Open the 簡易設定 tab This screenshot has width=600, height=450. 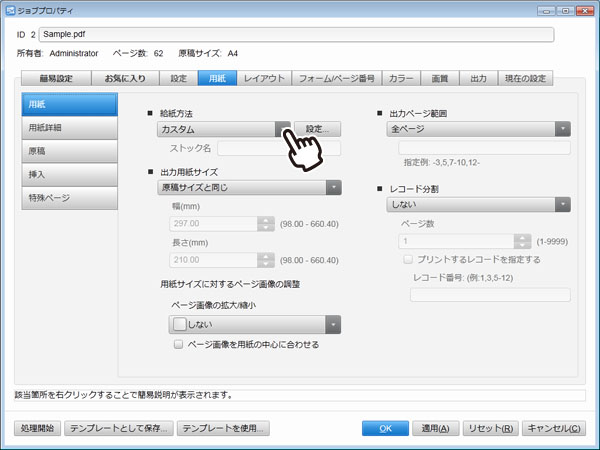[x=56, y=78]
